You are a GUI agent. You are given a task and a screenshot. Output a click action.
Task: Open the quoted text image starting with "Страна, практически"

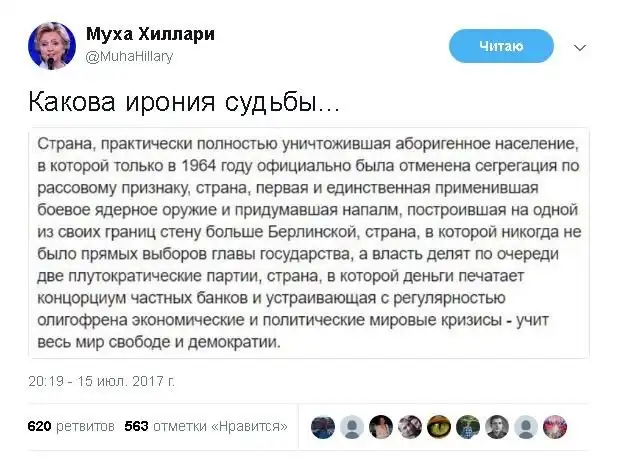(x=309, y=243)
